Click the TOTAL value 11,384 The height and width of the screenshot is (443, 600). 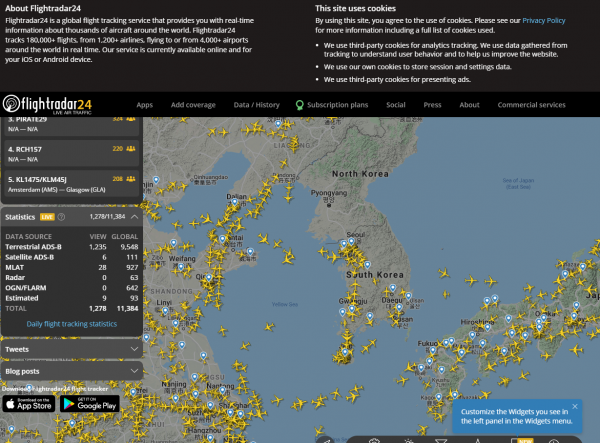tap(127, 308)
